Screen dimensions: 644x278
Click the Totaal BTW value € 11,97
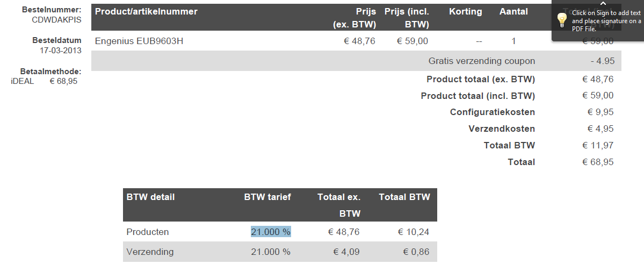pyautogui.click(x=597, y=145)
